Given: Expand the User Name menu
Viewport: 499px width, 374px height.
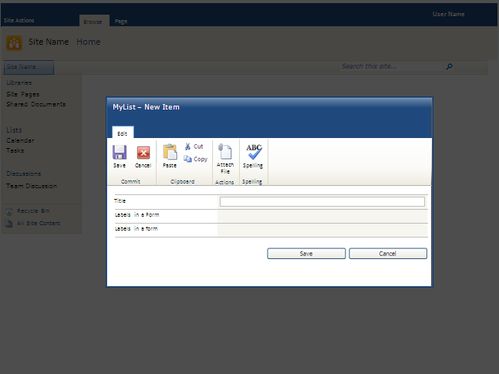Looking at the screenshot, I should tap(448, 14).
